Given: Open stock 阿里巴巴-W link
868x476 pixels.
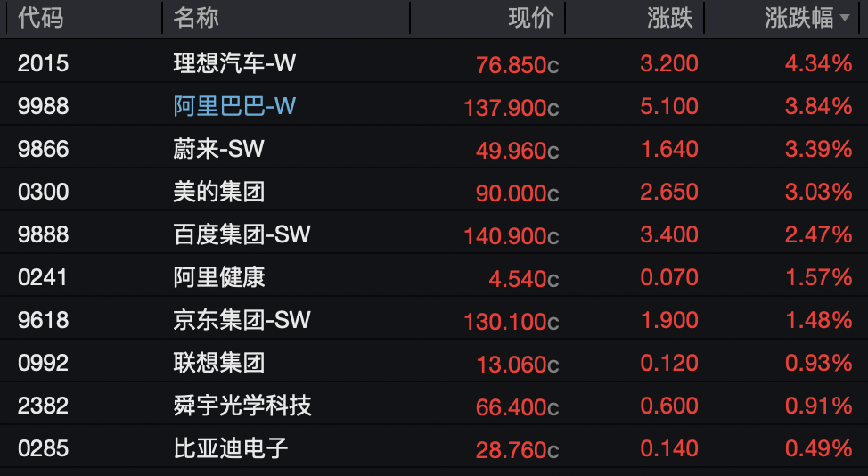Looking at the screenshot, I should coord(234,106).
